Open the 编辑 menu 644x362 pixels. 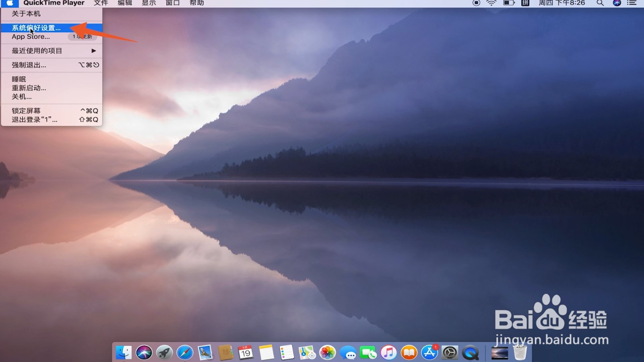point(125,3)
